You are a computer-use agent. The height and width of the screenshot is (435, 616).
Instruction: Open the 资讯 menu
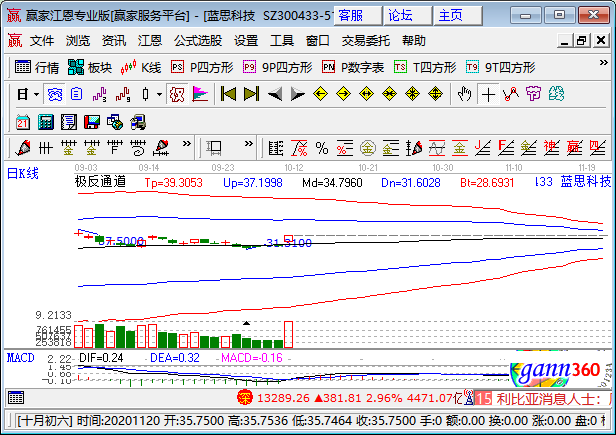pos(114,40)
